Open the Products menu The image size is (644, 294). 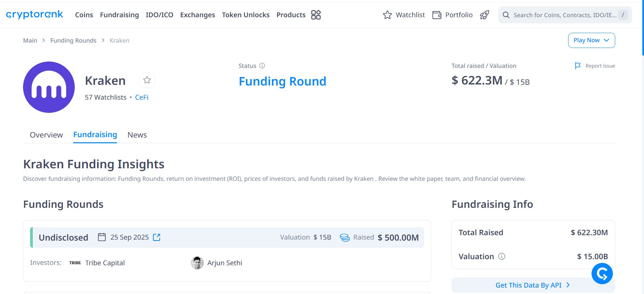pos(291,15)
